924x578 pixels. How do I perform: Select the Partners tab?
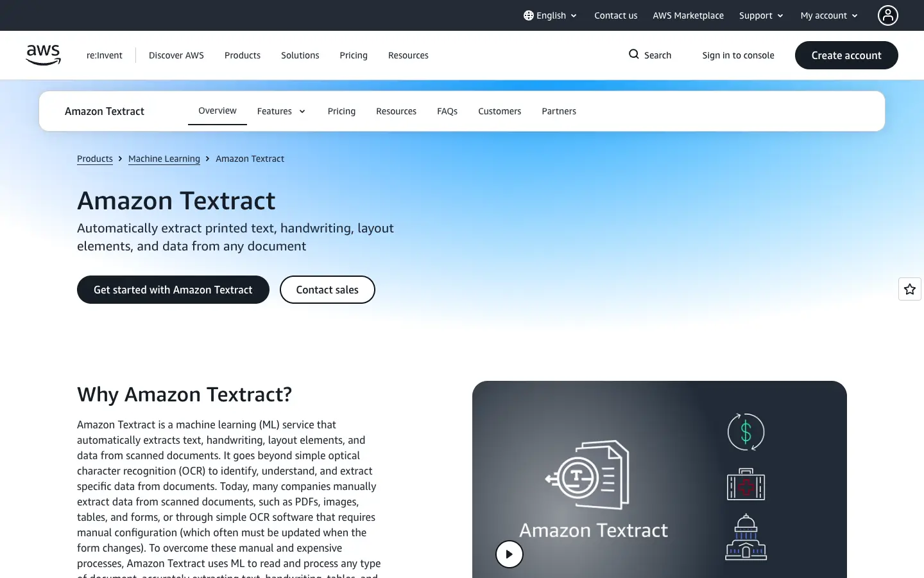tap(559, 111)
